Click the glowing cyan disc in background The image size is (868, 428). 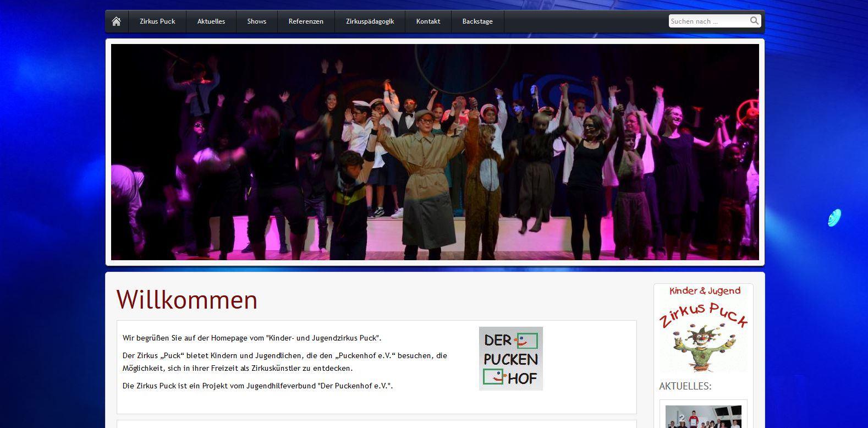pyautogui.click(x=834, y=218)
